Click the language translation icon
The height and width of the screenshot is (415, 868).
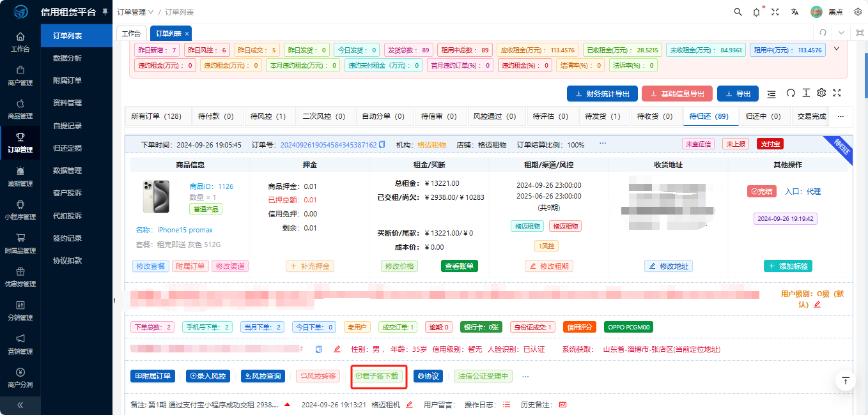click(794, 12)
